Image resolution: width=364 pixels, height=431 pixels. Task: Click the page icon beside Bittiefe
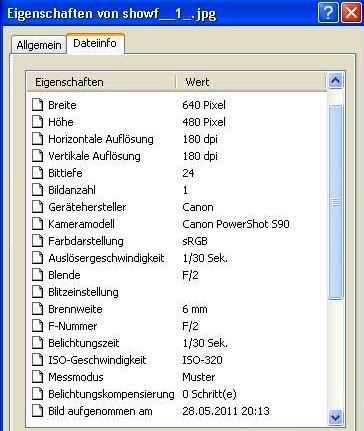coord(38,173)
